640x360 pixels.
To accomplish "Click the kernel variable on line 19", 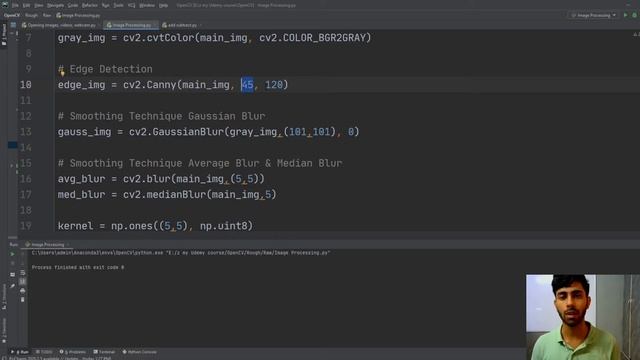I will (x=76, y=226).
